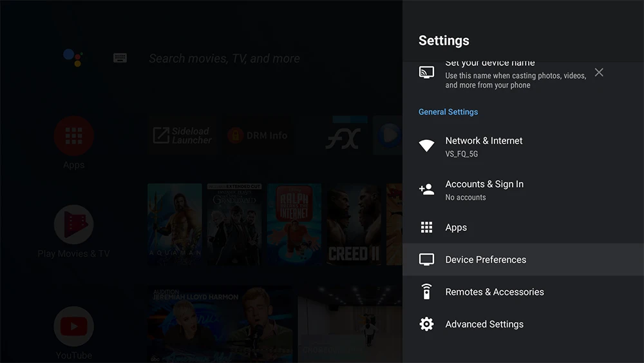The height and width of the screenshot is (363, 644).
Task: Launch the blue play-button app tile
Action: pos(388,135)
